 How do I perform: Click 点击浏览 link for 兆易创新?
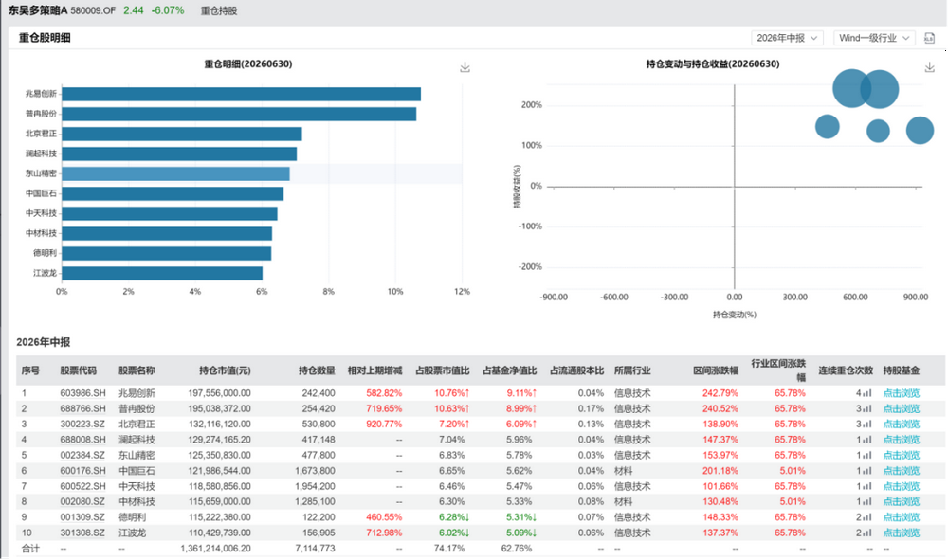(x=901, y=393)
